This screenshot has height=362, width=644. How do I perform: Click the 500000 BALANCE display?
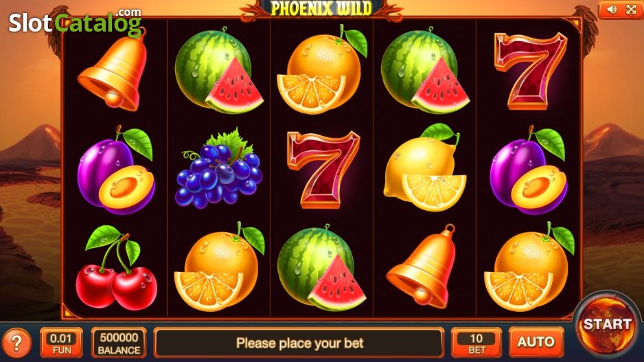(x=119, y=343)
